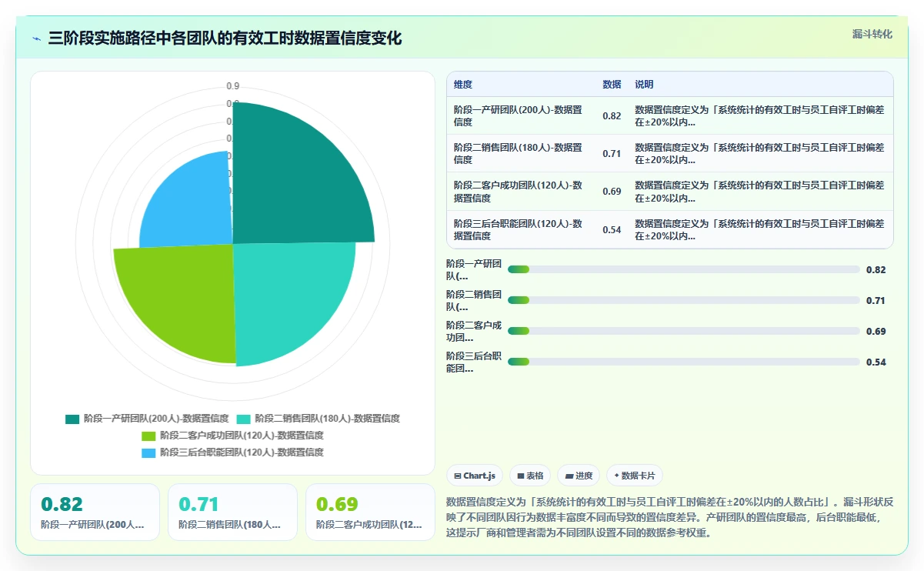This screenshot has width=924, height=571.
Task: Open the 0.71 阶段二销售团队 data card
Action: pos(232,513)
